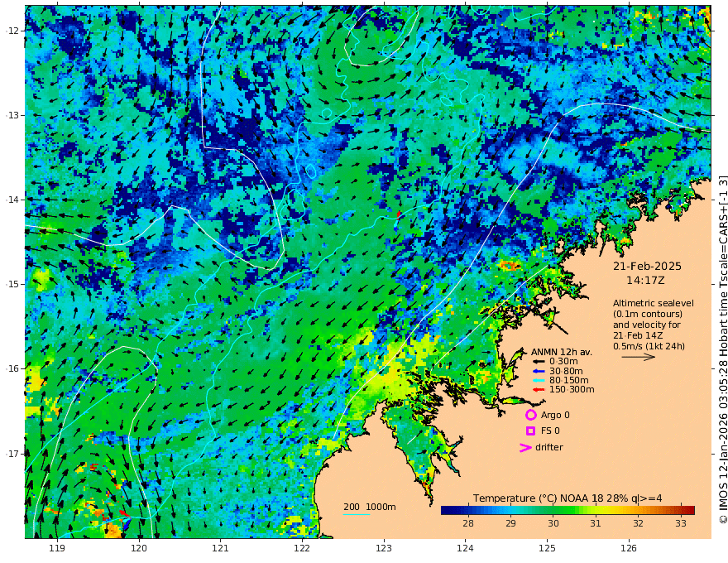Click the "Altimetric sealevel" caption line
Screen dimensions: 728x563
[x=654, y=303]
